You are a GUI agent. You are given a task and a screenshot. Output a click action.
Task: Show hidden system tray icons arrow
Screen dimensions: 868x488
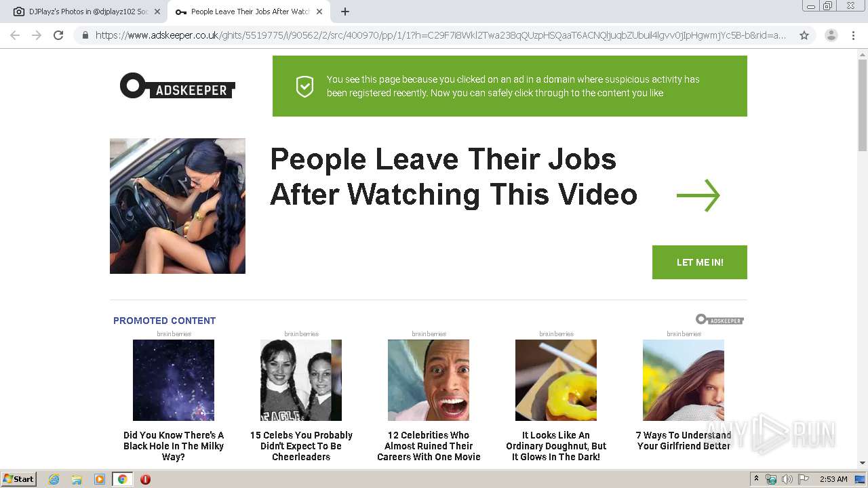point(756,479)
